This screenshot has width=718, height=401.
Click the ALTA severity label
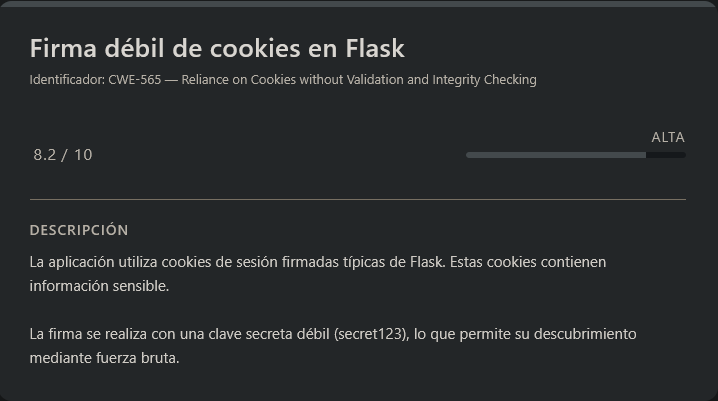click(x=668, y=137)
